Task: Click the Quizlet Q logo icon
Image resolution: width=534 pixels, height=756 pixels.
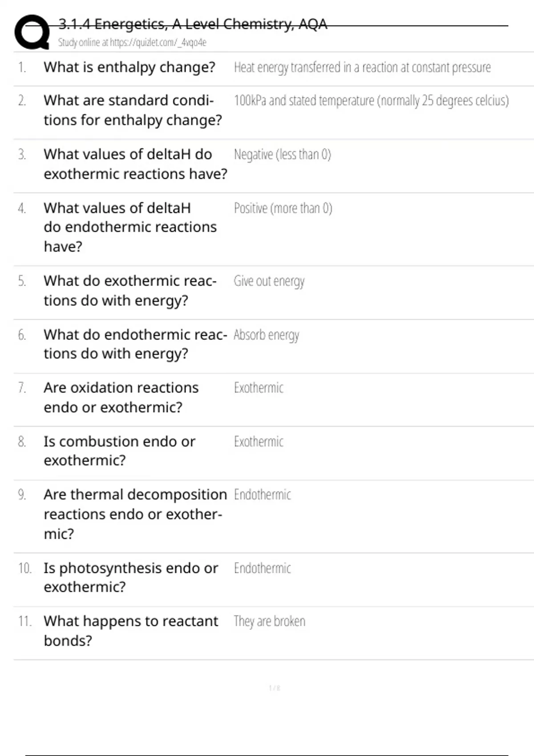Action: point(32,32)
